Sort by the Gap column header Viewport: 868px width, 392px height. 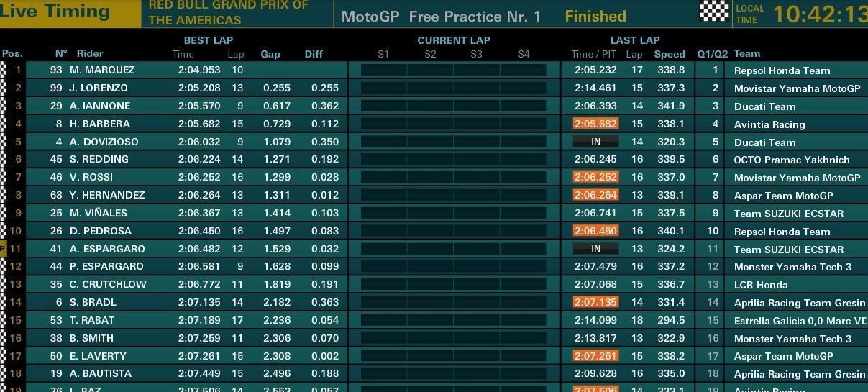[x=270, y=54]
